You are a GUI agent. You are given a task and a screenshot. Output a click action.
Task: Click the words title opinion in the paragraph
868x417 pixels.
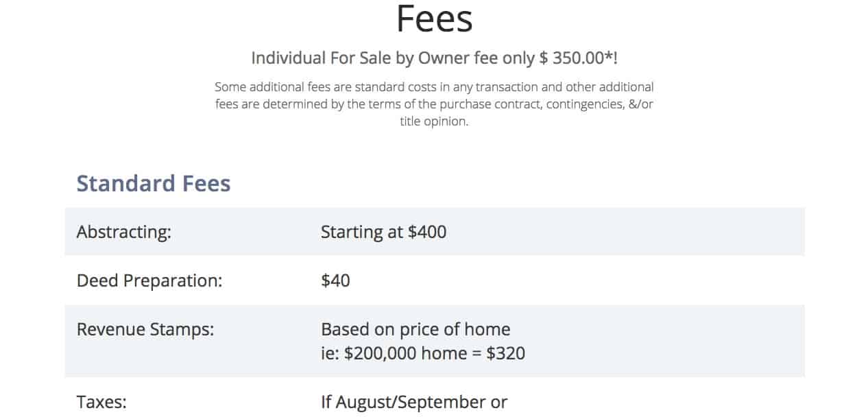click(x=434, y=123)
